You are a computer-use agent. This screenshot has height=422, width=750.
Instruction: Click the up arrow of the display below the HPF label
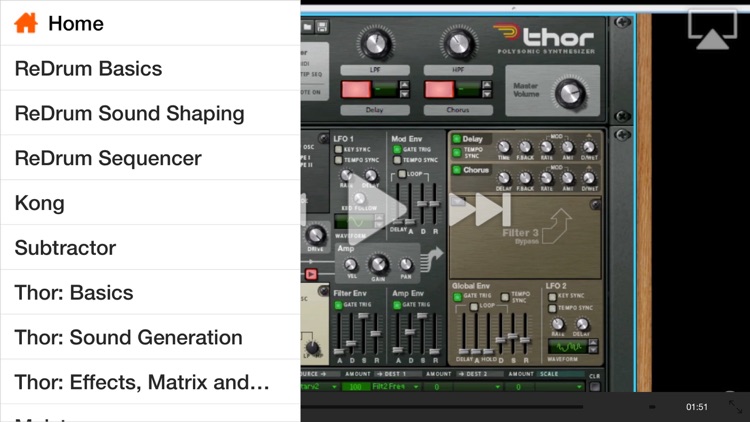click(x=487, y=85)
